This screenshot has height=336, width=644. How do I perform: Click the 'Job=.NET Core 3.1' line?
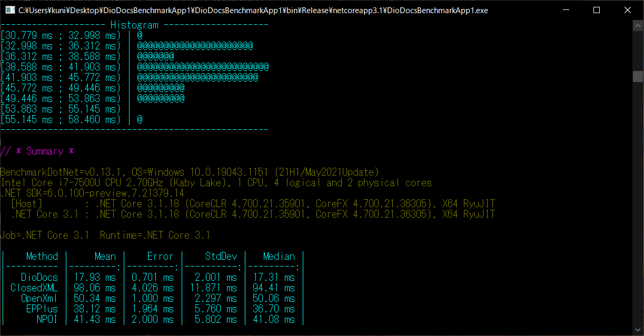pos(105,235)
